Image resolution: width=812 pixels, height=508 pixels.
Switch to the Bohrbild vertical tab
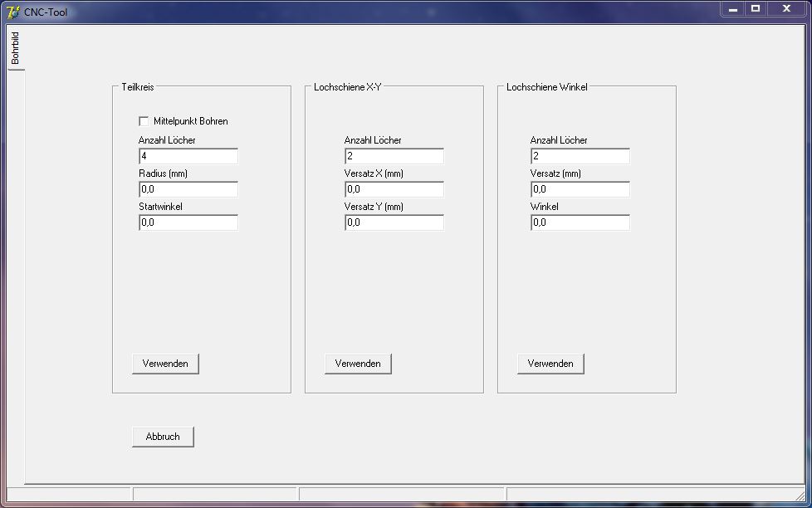click(x=15, y=49)
